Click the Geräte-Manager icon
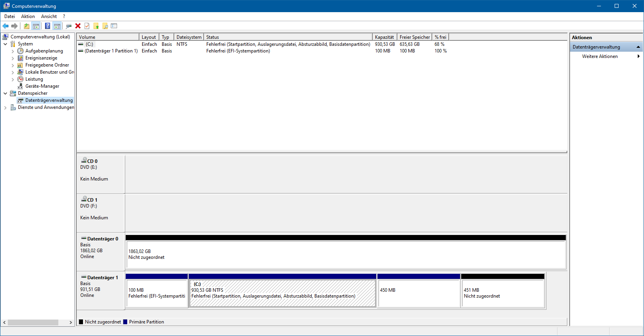 coord(20,86)
